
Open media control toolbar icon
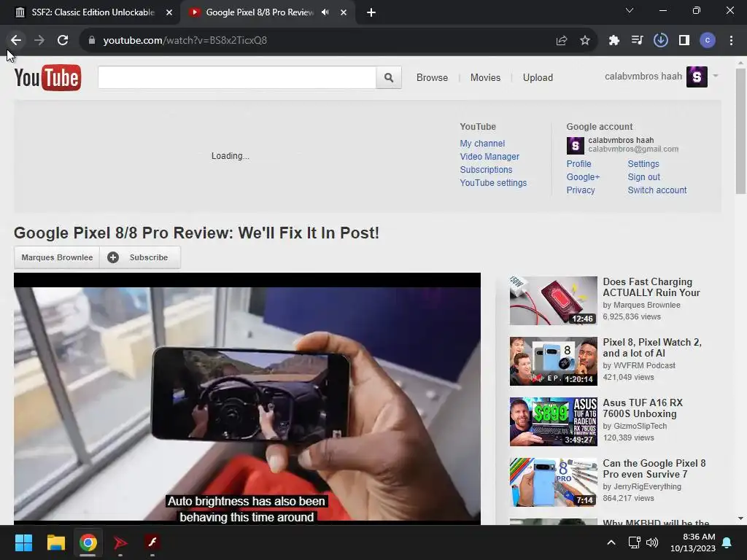click(x=637, y=41)
